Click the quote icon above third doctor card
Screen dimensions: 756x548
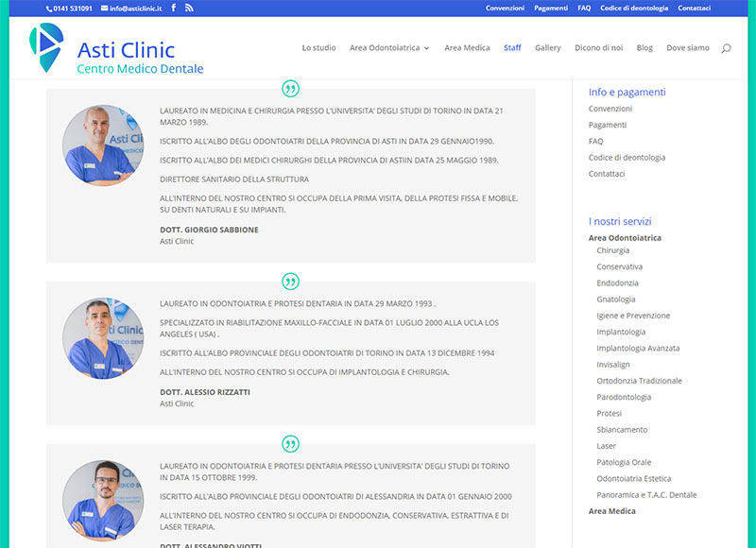point(290,444)
